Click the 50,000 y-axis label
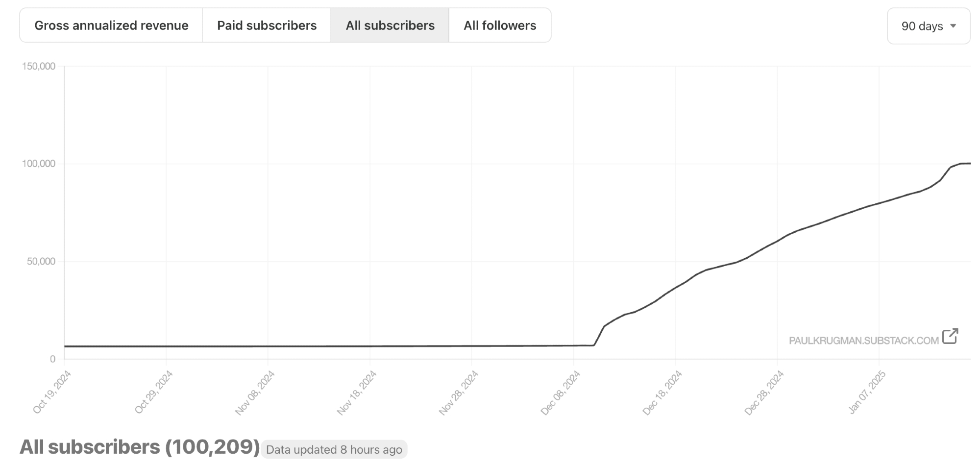980x467 pixels. (41, 262)
